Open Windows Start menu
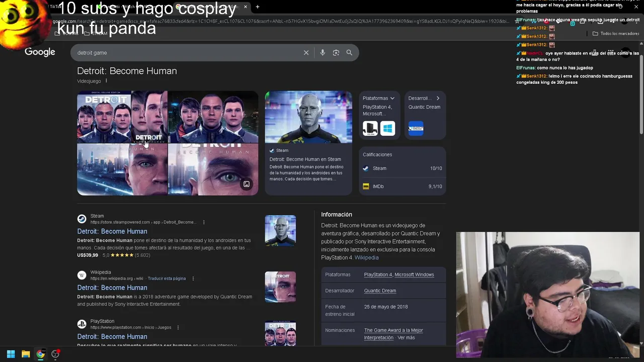Viewport: 644px width, 362px height. [x=11, y=354]
